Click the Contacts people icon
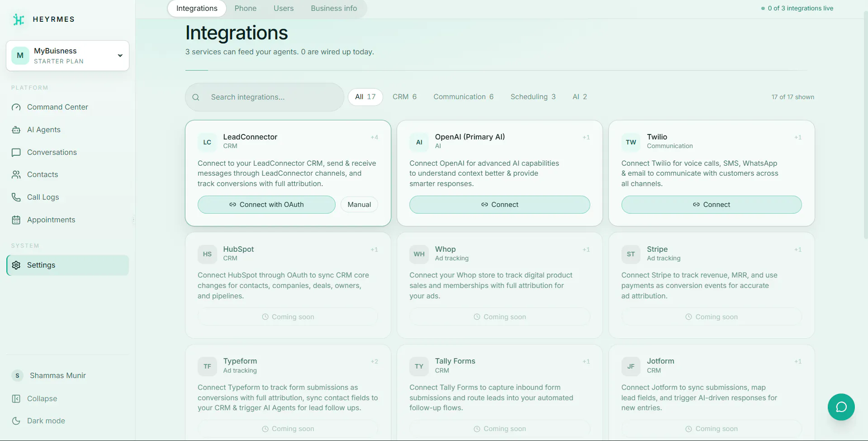The width and height of the screenshot is (868, 441). click(16, 175)
